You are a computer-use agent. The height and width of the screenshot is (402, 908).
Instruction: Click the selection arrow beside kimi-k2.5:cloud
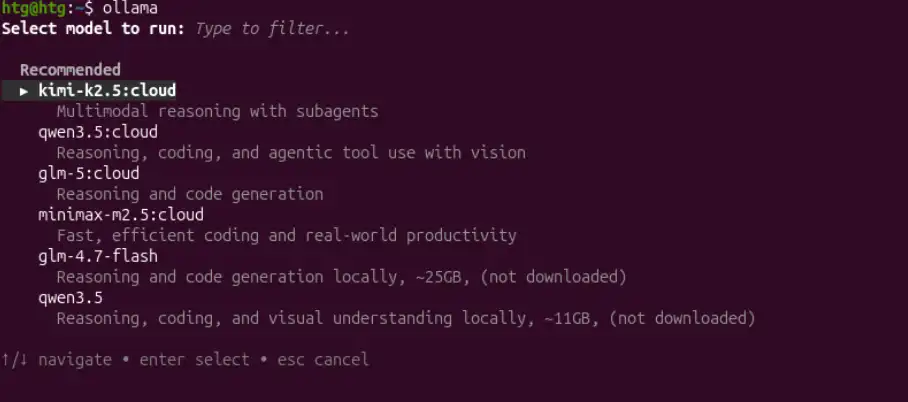(x=24, y=91)
